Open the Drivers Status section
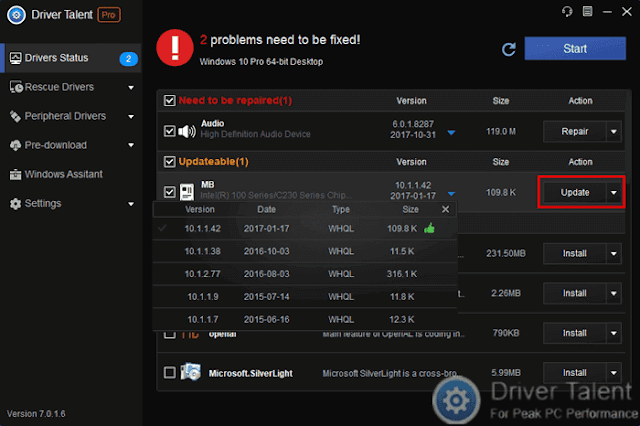The image size is (640, 426). tap(71, 58)
